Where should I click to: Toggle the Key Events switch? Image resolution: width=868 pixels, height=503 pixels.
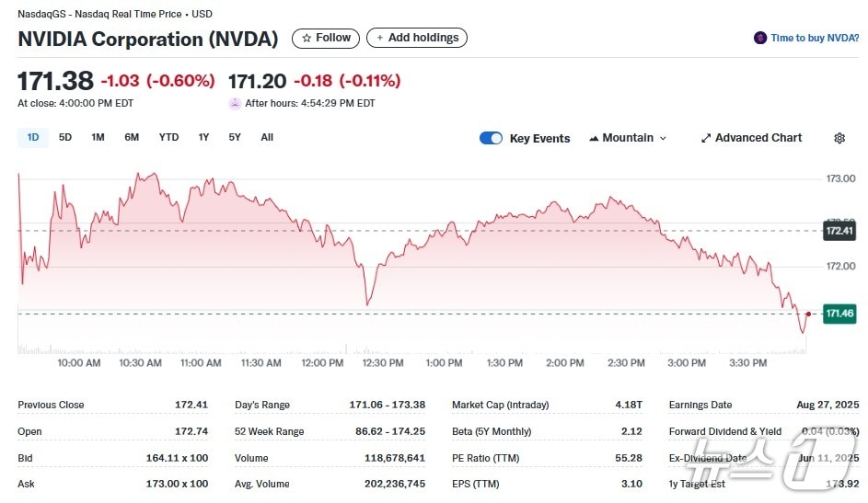click(491, 138)
